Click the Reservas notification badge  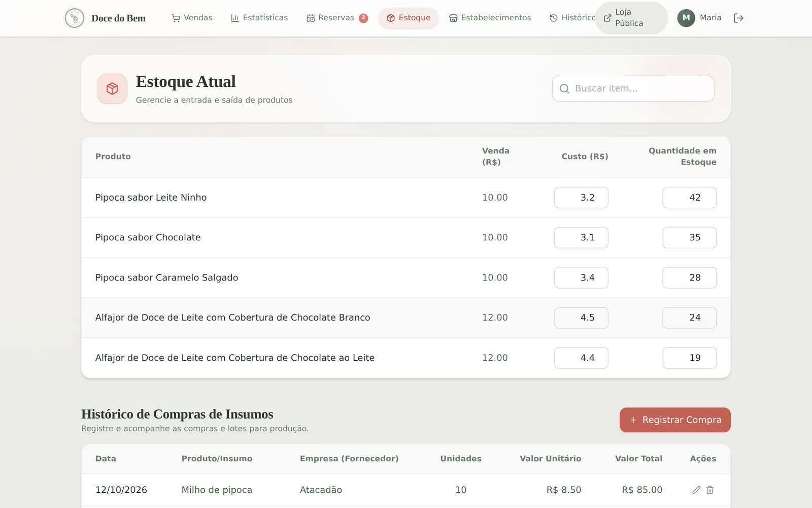(x=363, y=18)
